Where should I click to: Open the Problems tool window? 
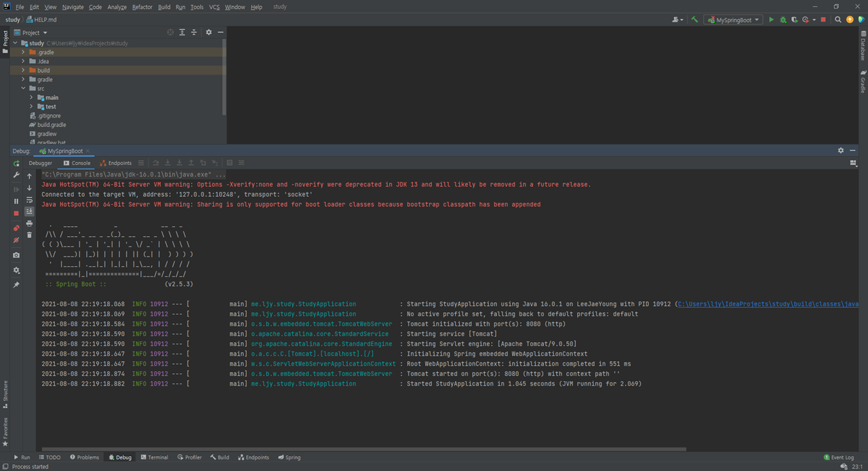[x=83, y=457]
